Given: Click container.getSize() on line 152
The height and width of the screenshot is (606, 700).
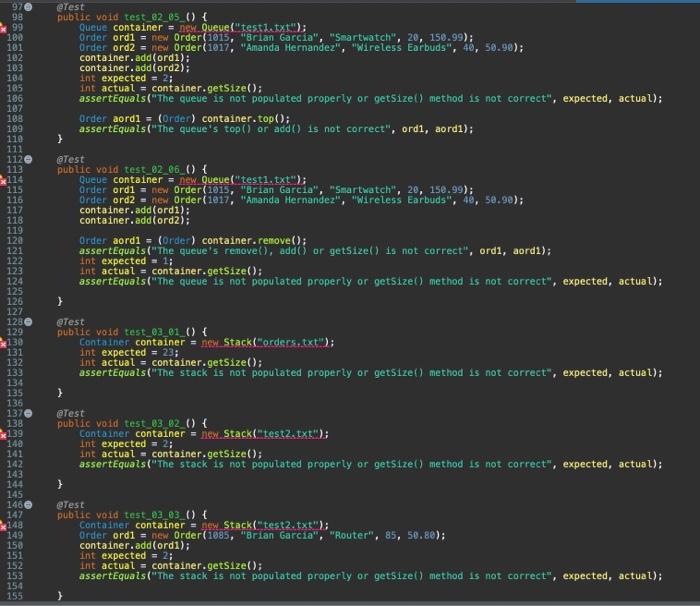Looking at the screenshot, I should tap(204, 566).
